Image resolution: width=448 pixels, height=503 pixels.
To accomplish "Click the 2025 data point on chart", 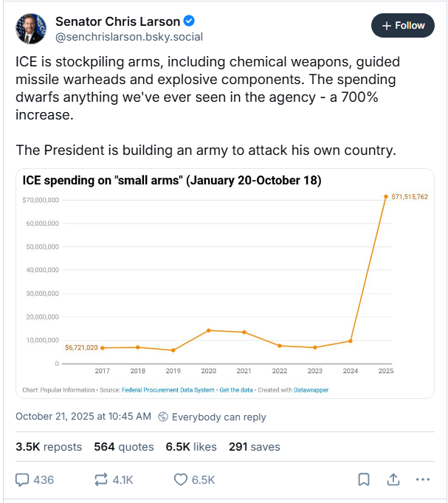I will click(385, 197).
